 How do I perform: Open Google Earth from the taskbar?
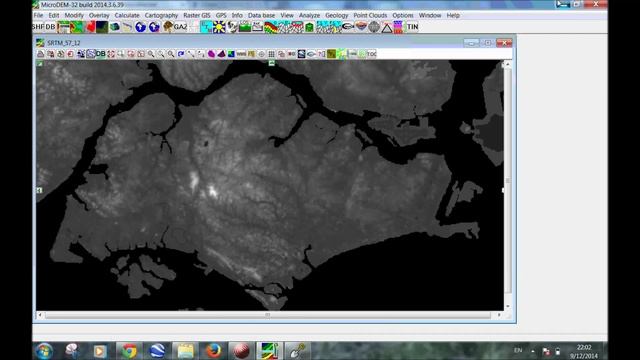click(x=157, y=351)
